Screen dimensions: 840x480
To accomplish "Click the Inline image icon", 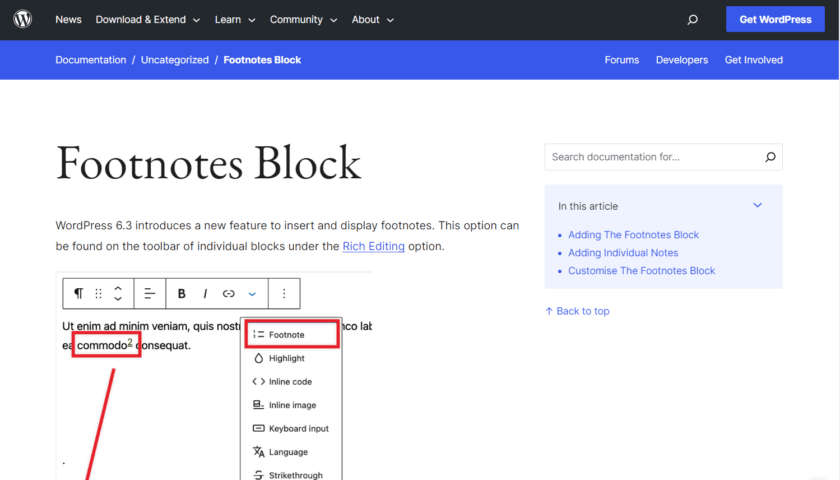I will 259,405.
